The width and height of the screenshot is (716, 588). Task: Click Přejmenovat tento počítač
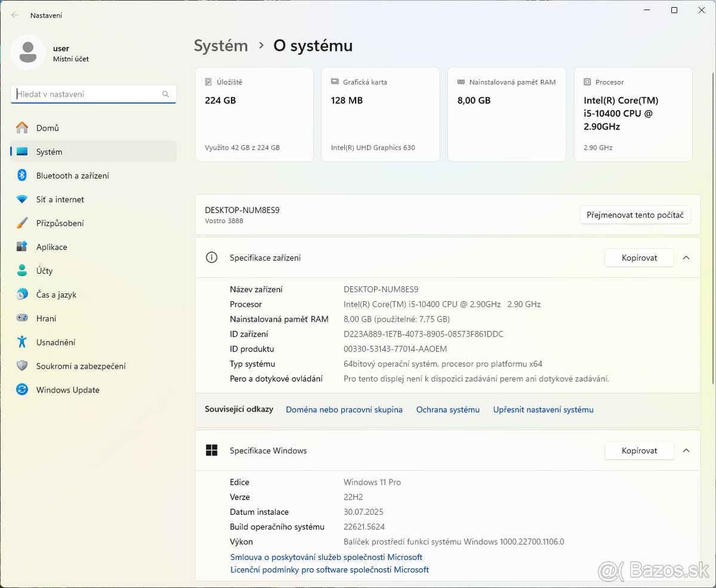(x=635, y=215)
